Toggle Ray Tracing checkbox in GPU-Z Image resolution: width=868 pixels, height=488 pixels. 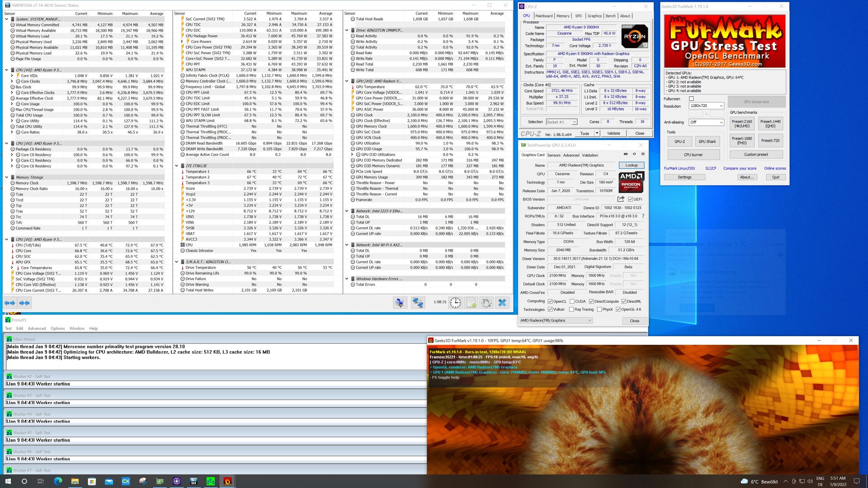coord(571,310)
